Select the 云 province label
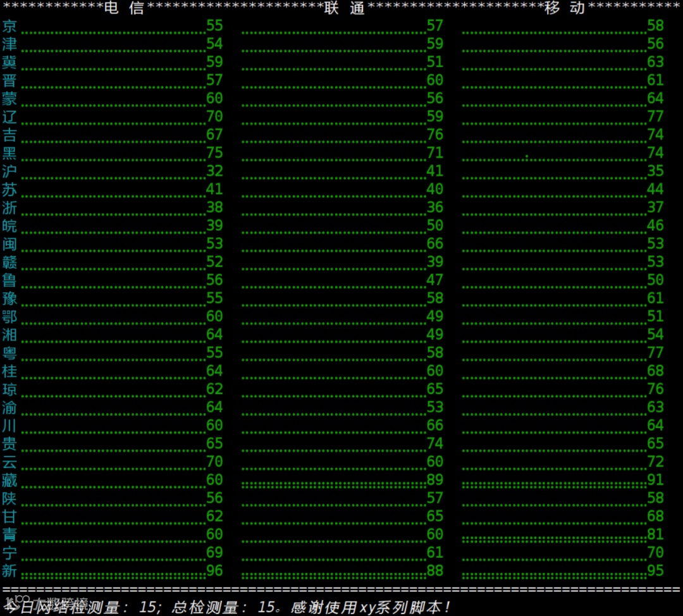Viewport: 683px width, 616px height. [x=9, y=462]
